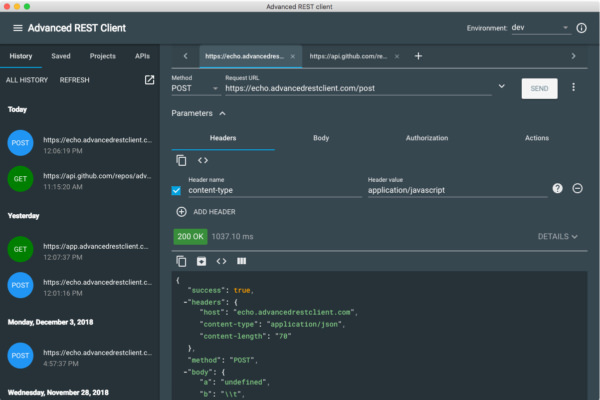The width and height of the screenshot is (600, 400).
Task: Click ADD HEADER button
Action: pyautogui.click(x=207, y=212)
